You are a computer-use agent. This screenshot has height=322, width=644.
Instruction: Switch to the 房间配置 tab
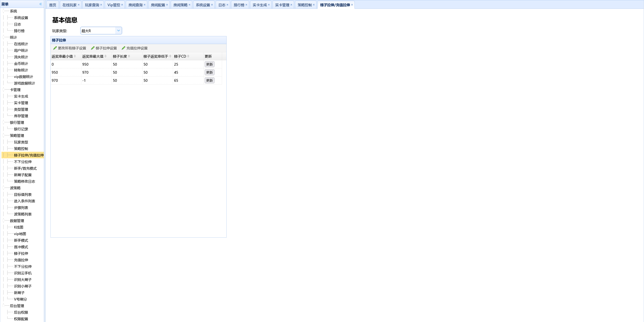158,5
